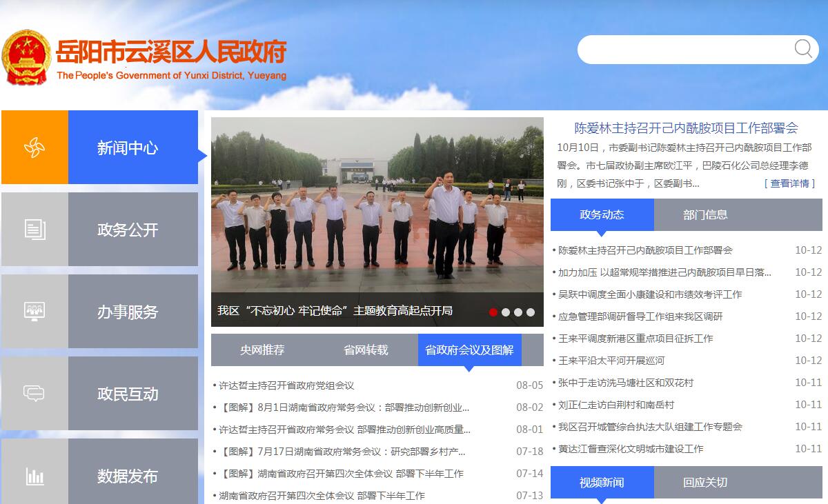Switch to the 部门信息 tab
This screenshot has width=828, height=504.
[705, 214]
